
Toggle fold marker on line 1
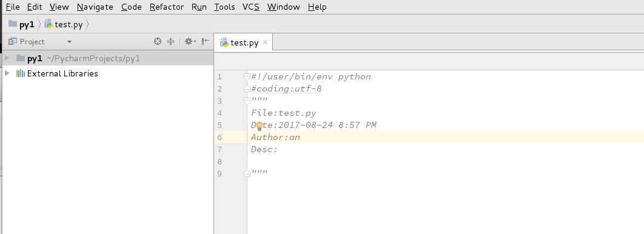point(247,76)
